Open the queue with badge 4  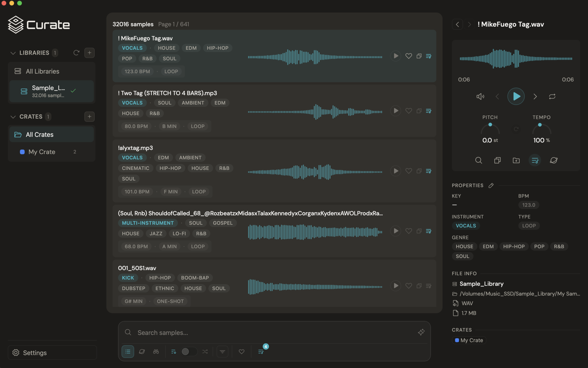click(261, 351)
